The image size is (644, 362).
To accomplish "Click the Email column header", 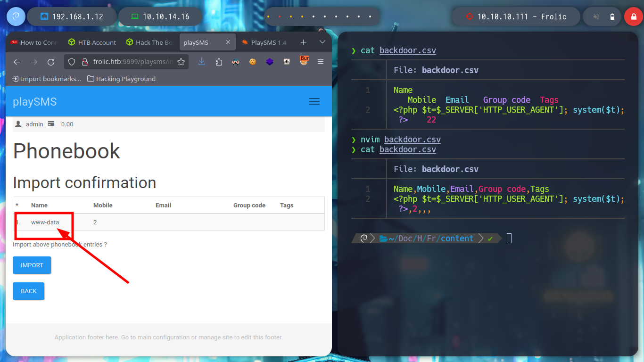I will (x=163, y=206).
